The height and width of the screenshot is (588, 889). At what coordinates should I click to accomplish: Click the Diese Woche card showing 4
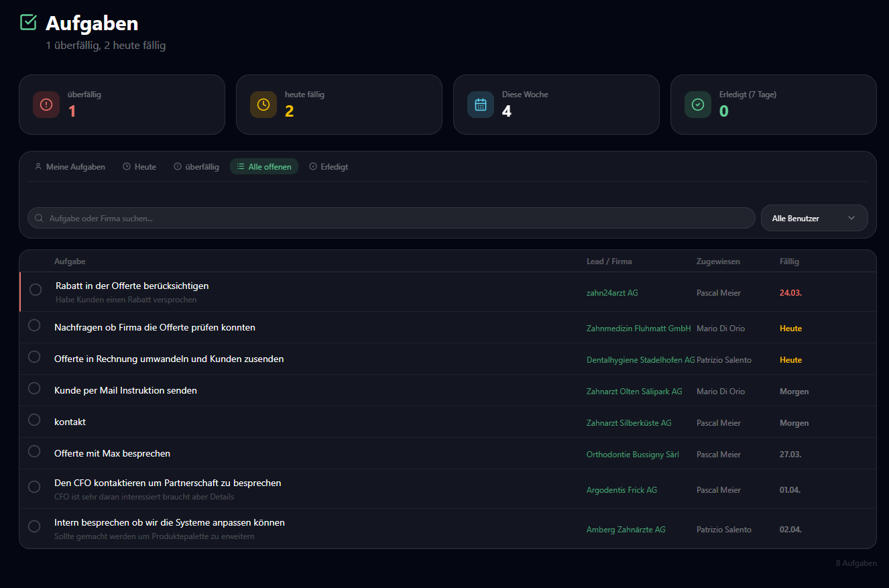[556, 105]
